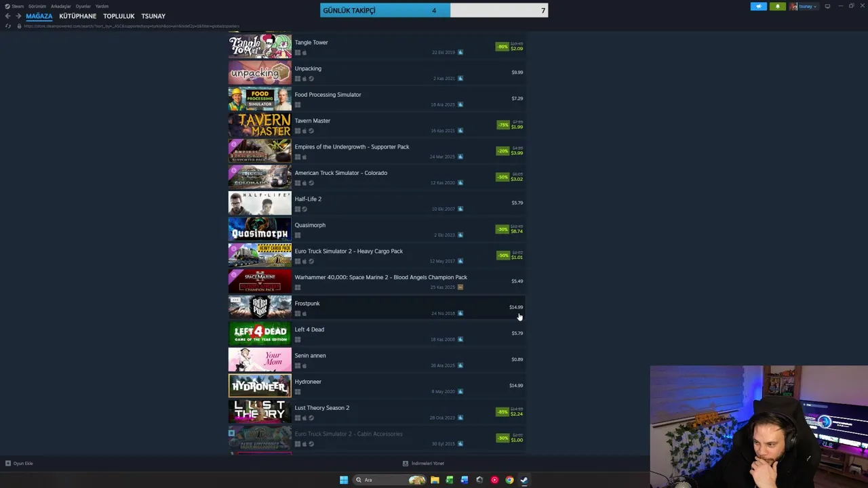
Task: Click the İndirmeleri Yönet download icon
Action: [406, 464]
